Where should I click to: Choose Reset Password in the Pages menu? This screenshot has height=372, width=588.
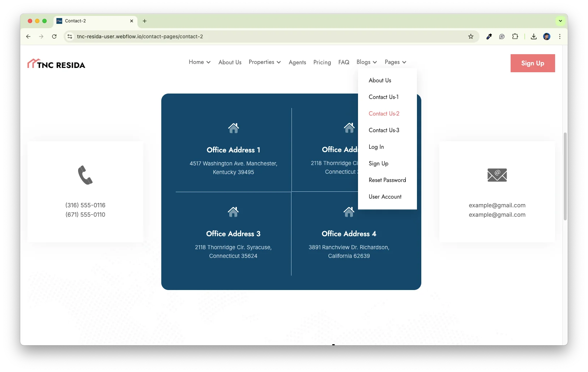pyautogui.click(x=387, y=180)
